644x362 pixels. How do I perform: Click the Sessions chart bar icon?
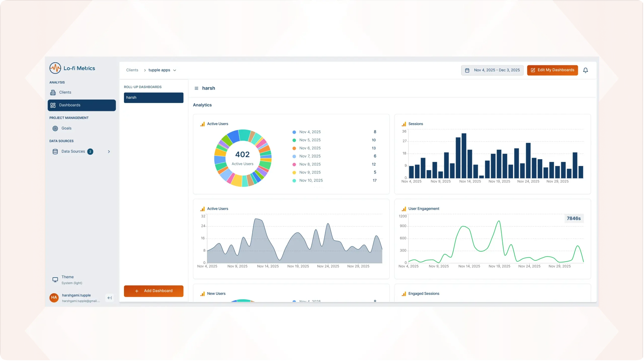[x=404, y=124]
